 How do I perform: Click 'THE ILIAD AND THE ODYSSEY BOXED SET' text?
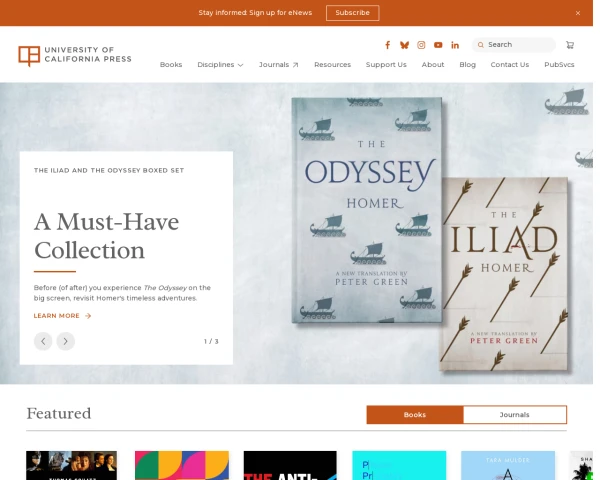[109, 170]
